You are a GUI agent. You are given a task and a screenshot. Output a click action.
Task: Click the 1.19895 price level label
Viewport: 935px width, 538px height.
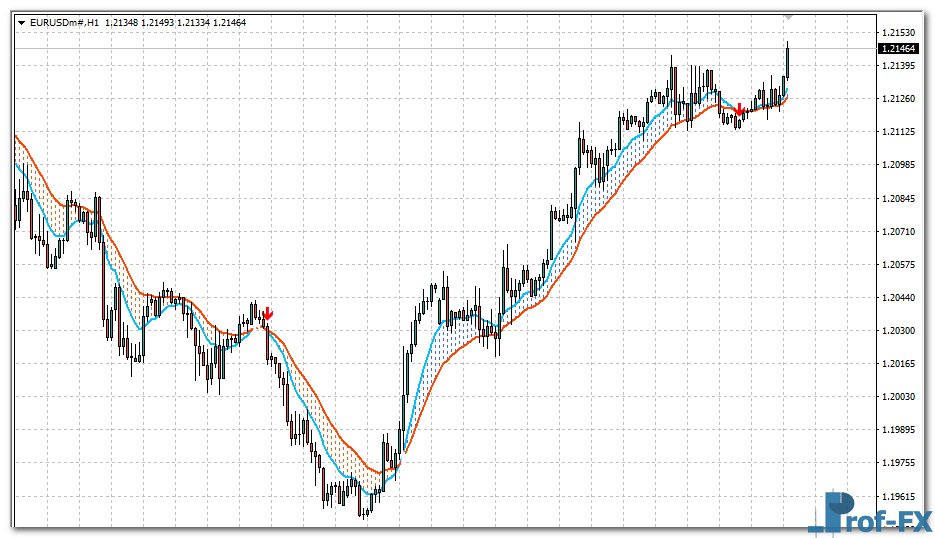899,429
